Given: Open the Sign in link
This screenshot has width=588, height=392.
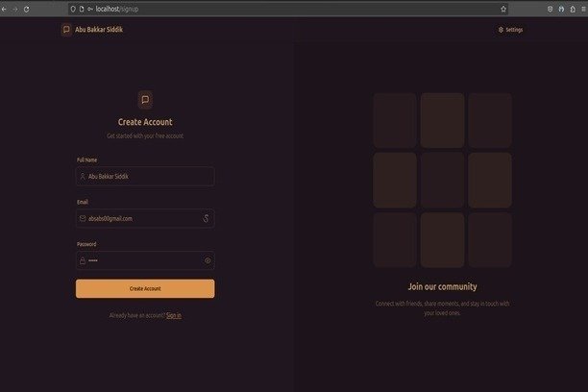Looking at the screenshot, I should point(174,315).
